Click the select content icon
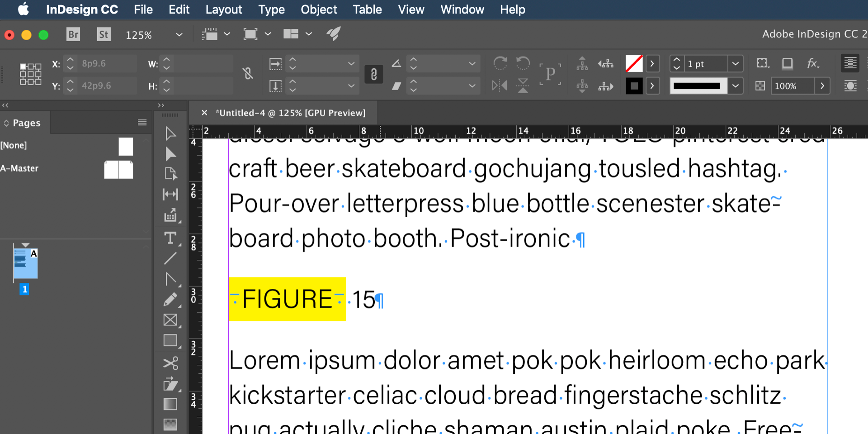868x434 pixels. tap(582, 86)
